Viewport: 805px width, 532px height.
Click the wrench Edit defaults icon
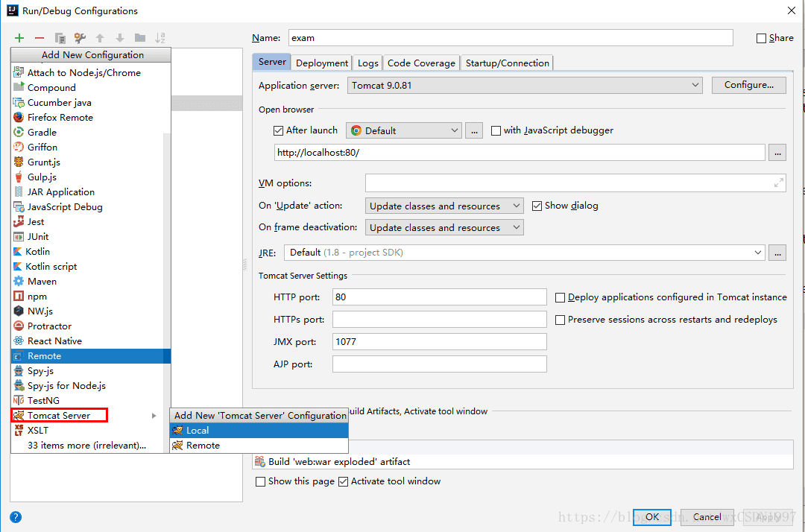pyautogui.click(x=80, y=38)
